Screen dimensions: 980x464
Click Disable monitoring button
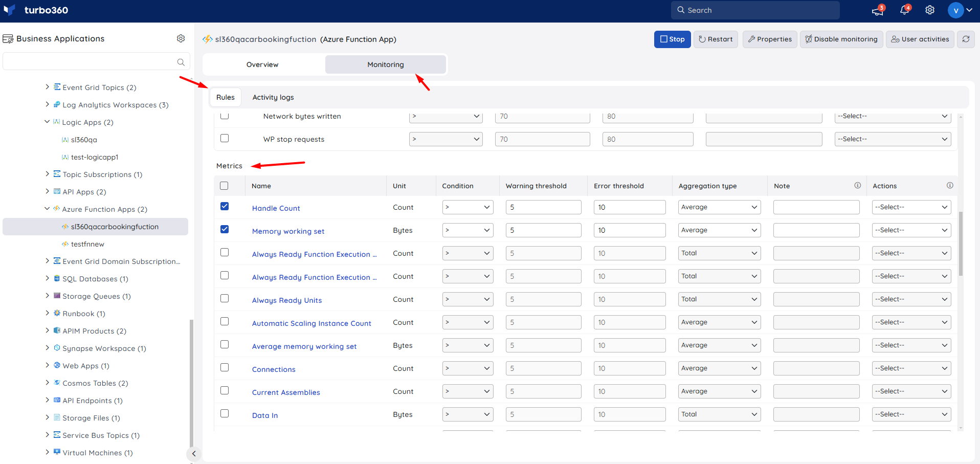[841, 39]
